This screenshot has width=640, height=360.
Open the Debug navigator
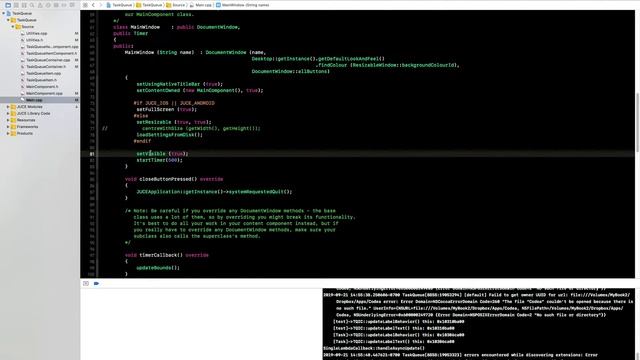point(56,5)
